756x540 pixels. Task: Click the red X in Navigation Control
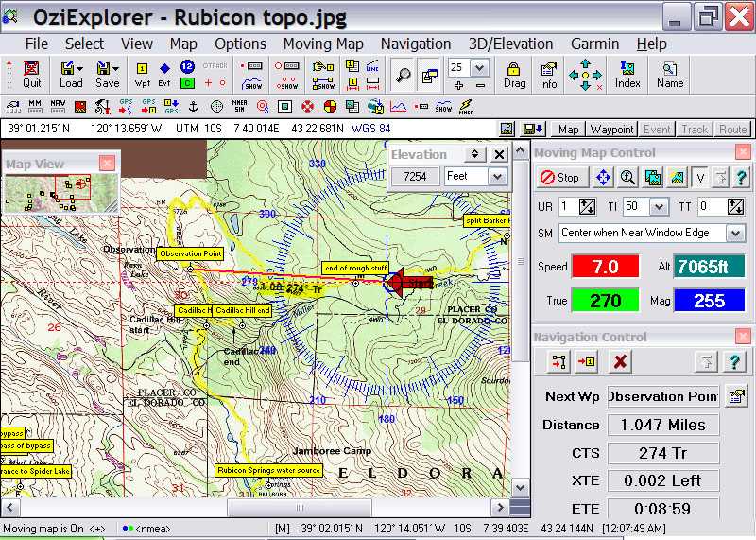click(x=620, y=361)
